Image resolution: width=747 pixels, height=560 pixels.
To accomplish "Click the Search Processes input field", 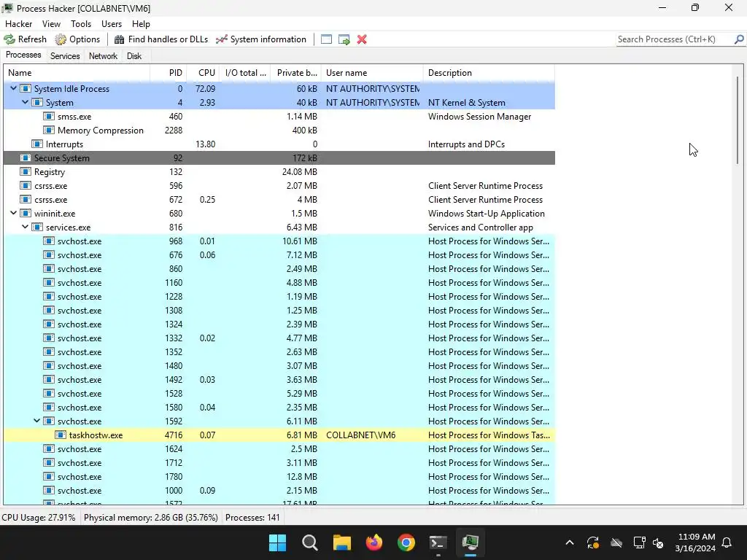I will 674,39.
